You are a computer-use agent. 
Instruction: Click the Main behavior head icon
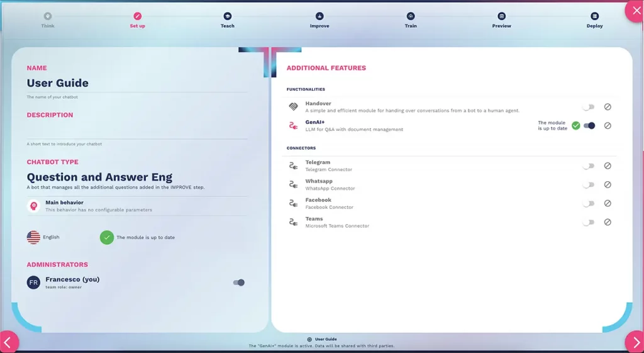pos(34,206)
